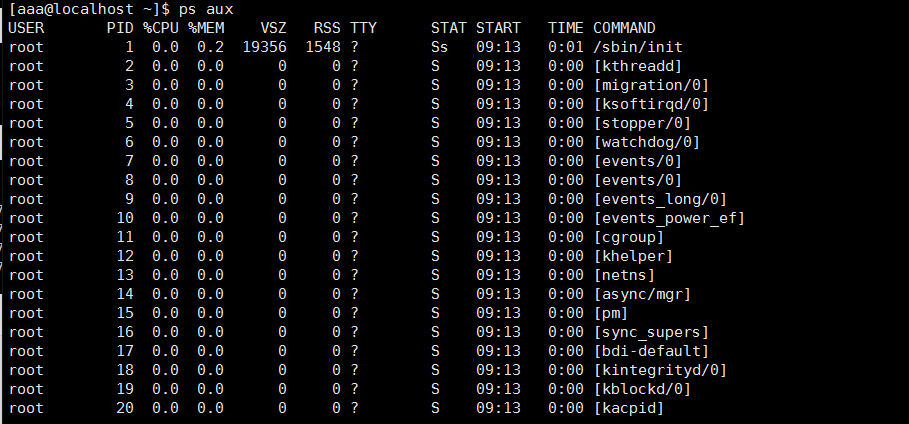
Task: Click PID number 17
Action: pyautogui.click(x=125, y=351)
